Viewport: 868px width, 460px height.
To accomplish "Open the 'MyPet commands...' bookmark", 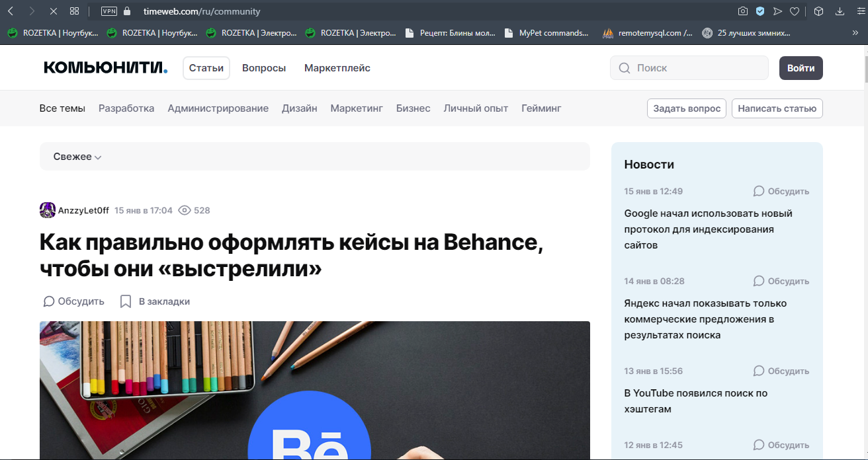I will [546, 33].
